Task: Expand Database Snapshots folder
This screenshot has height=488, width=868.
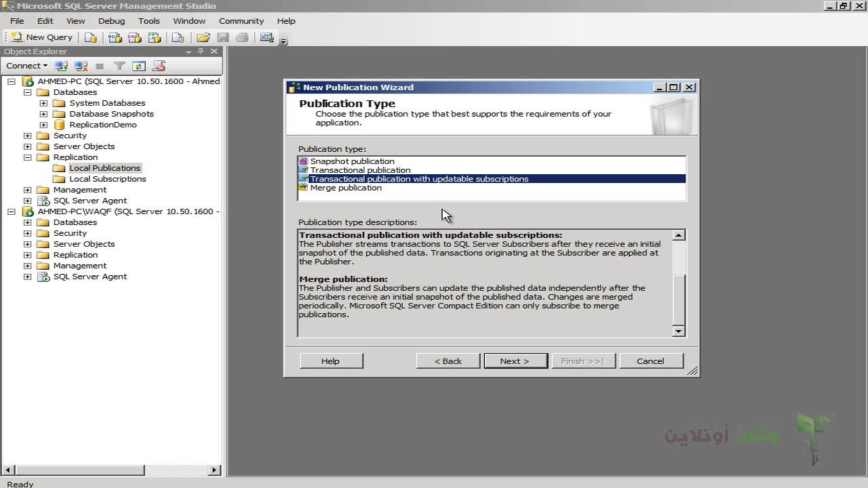Action: click(44, 114)
